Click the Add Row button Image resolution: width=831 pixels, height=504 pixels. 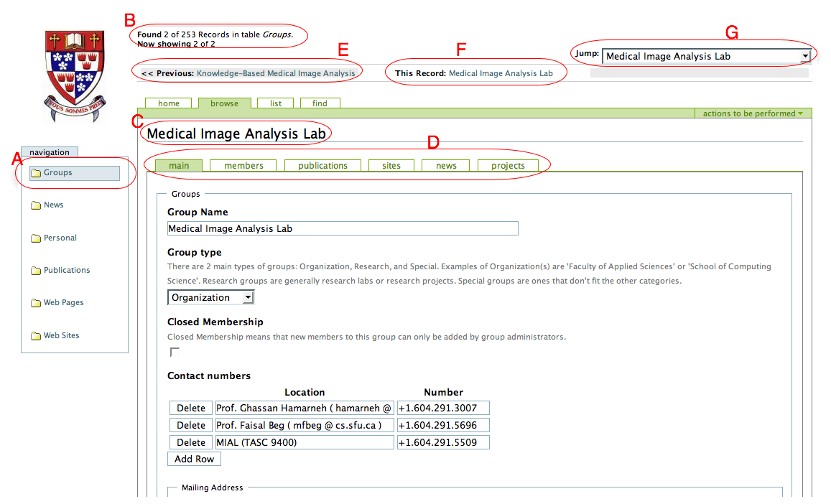click(194, 459)
